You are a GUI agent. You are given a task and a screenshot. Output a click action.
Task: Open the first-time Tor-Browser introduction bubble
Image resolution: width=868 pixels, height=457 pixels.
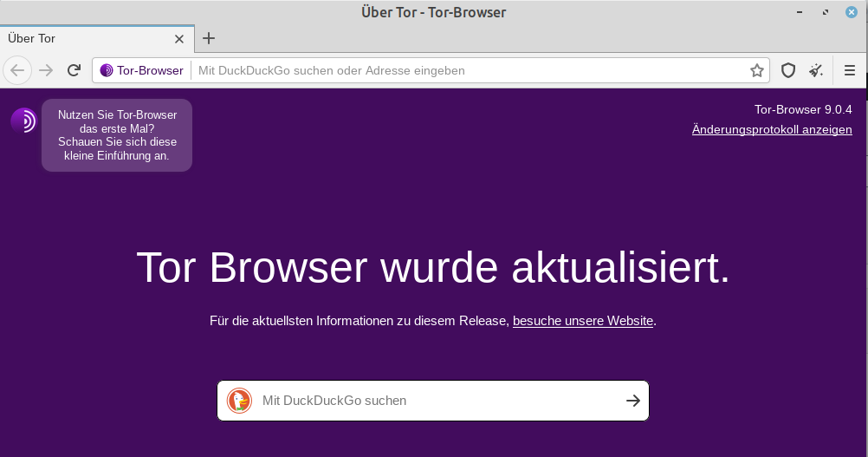[117, 135]
